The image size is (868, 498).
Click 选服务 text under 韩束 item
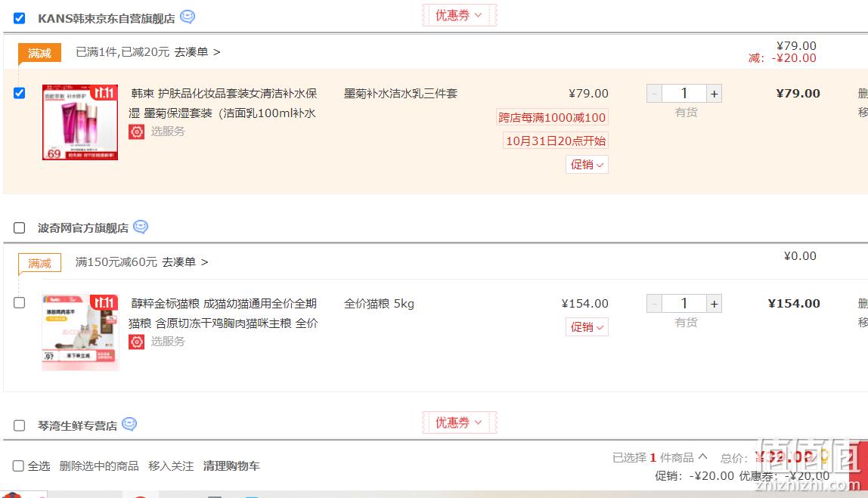pyautogui.click(x=168, y=131)
